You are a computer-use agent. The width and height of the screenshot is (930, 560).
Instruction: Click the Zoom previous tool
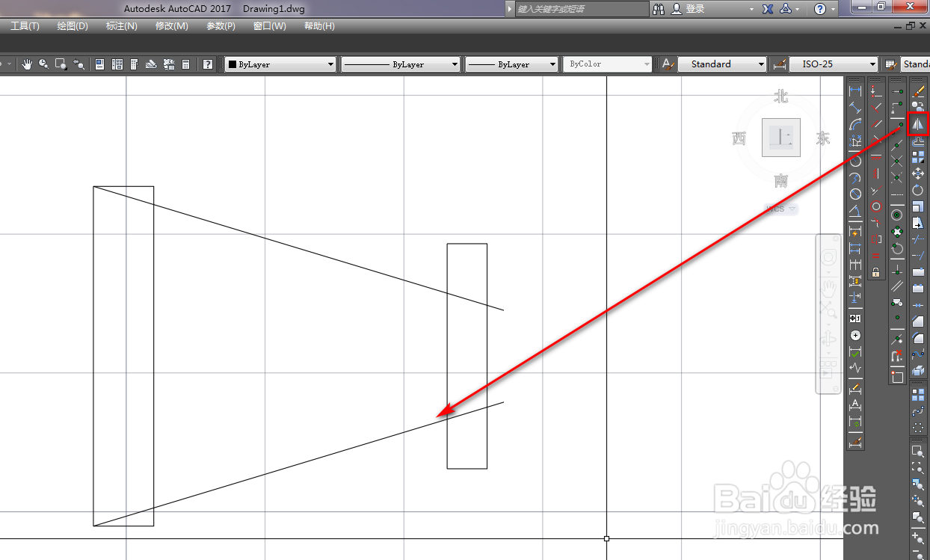point(78,64)
